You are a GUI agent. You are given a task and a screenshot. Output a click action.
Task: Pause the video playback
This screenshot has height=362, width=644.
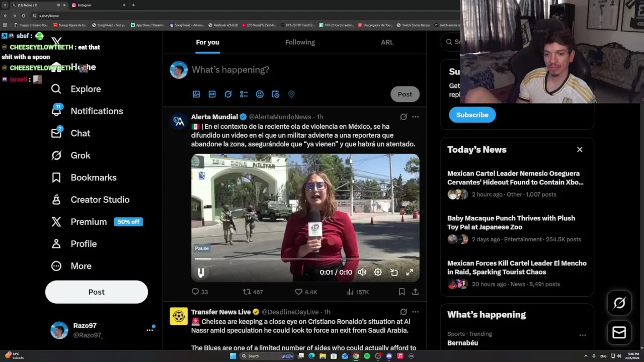(x=201, y=273)
